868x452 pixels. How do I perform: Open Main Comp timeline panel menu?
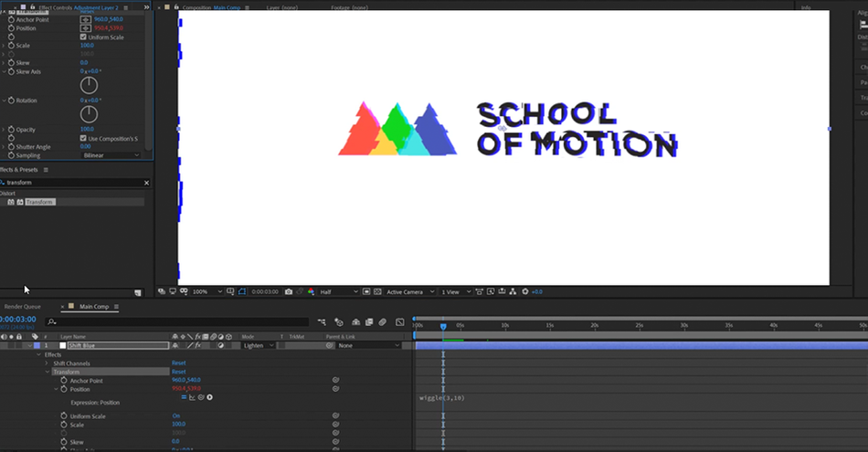tap(116, 307)
